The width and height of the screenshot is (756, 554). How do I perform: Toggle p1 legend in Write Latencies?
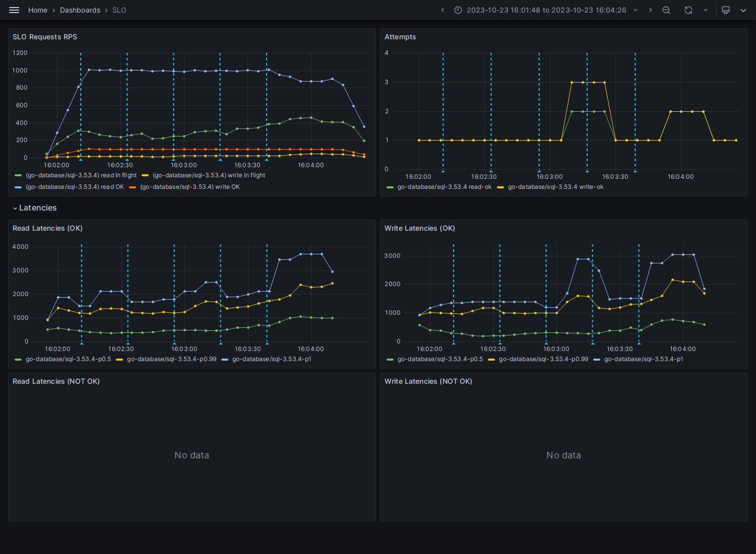point(644,359)
